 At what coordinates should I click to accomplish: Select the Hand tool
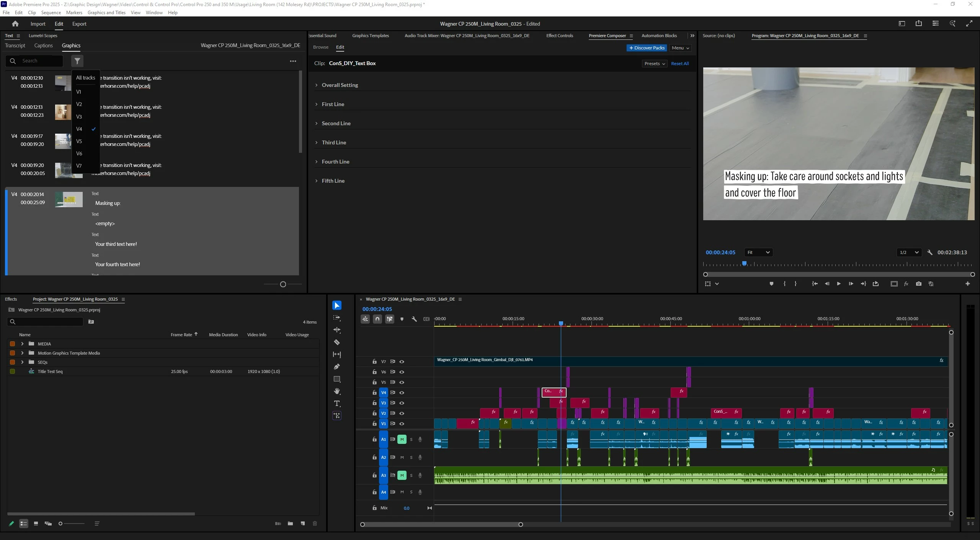[337, 391]
